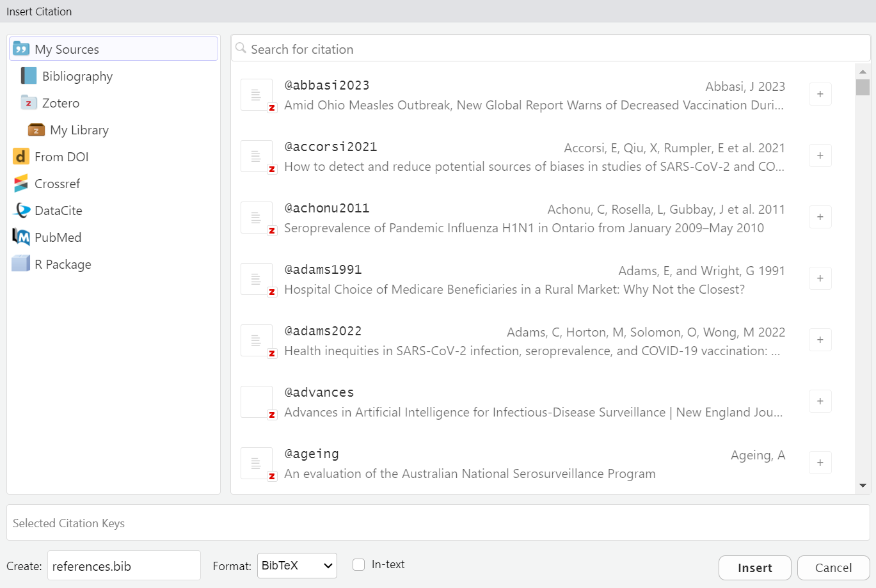Screen dimensions: 876x588
Task: Enable the In-text checkbox
Action: click(x=359, y=564)
